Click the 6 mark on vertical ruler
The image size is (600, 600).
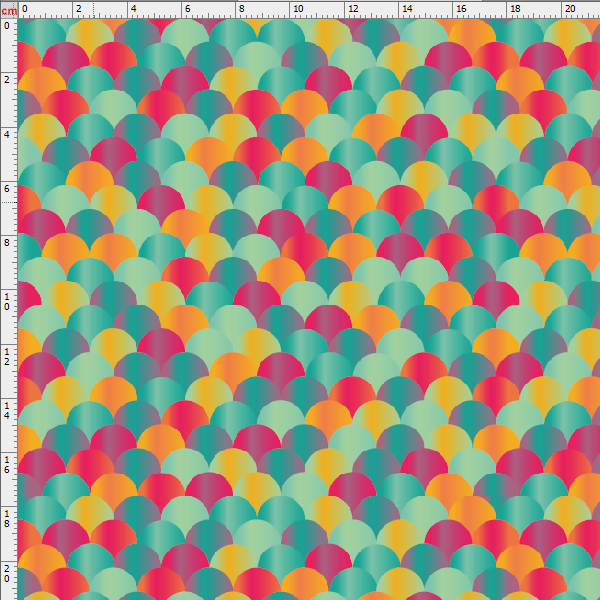(7, 189)
